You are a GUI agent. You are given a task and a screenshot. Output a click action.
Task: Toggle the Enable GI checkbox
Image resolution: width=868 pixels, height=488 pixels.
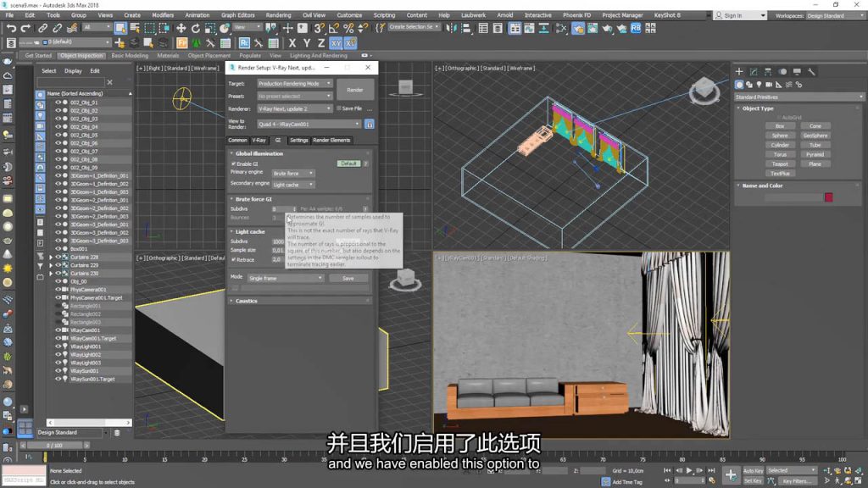click(x=233, y=164)
